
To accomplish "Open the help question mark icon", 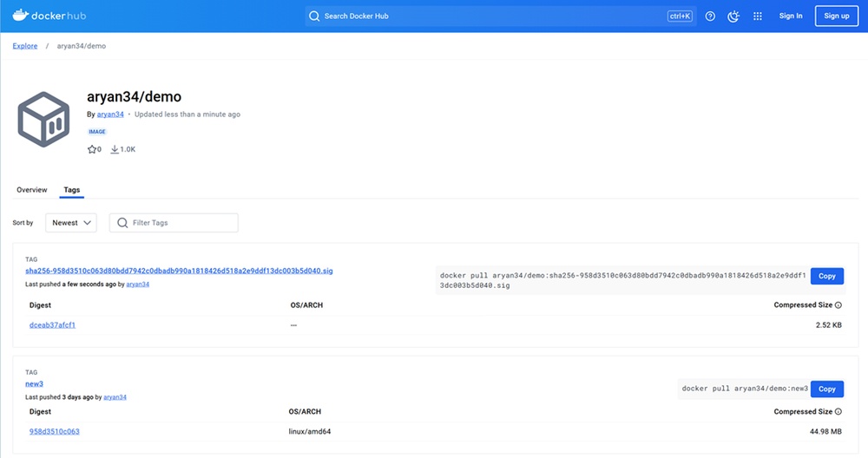I will tap(710, 16).
